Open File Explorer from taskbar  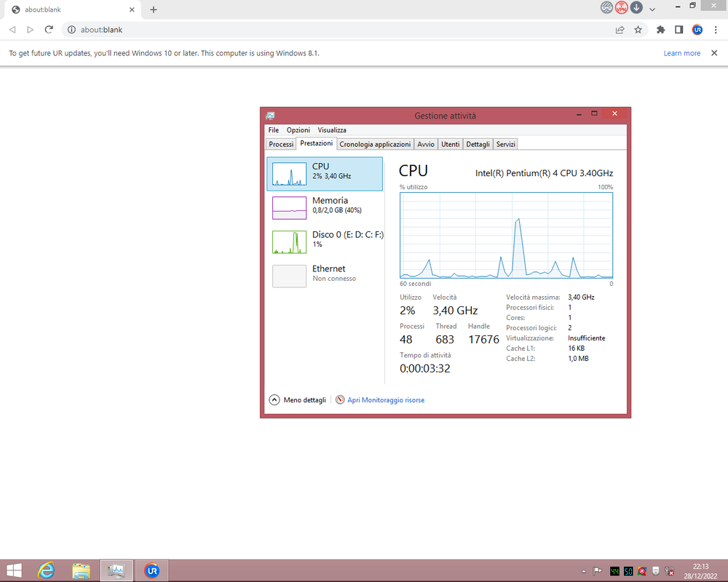coord(82,570)
